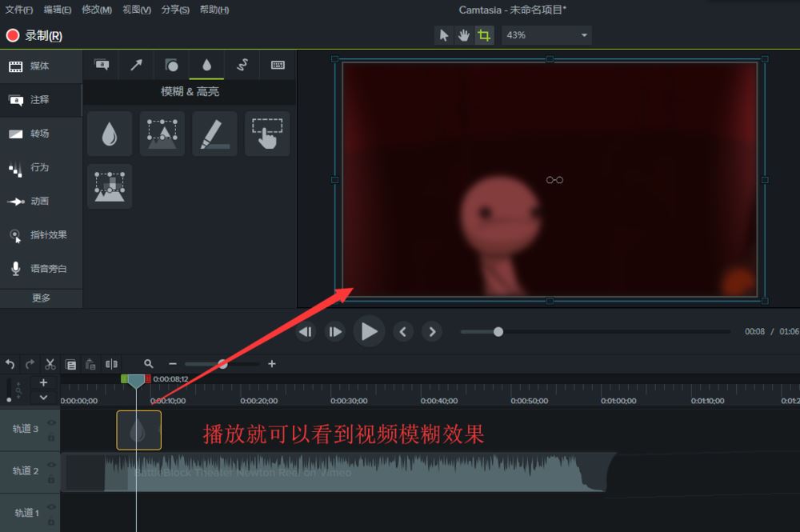Viewport: 800px width, 532px height.
Task: Click the cut scissors icon
Action: [x=50, y=364]
